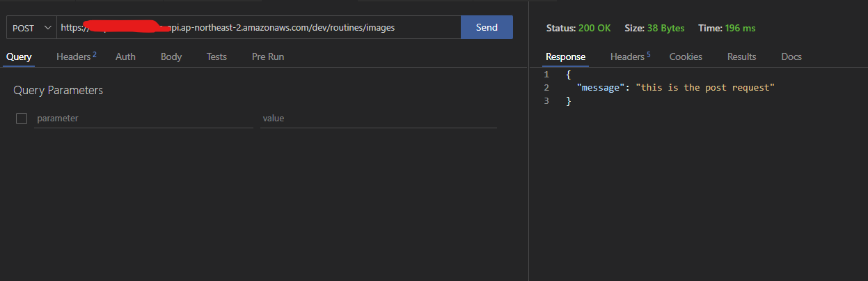
Task: Click the query parameter value field
Action: [x=378, y=119]
